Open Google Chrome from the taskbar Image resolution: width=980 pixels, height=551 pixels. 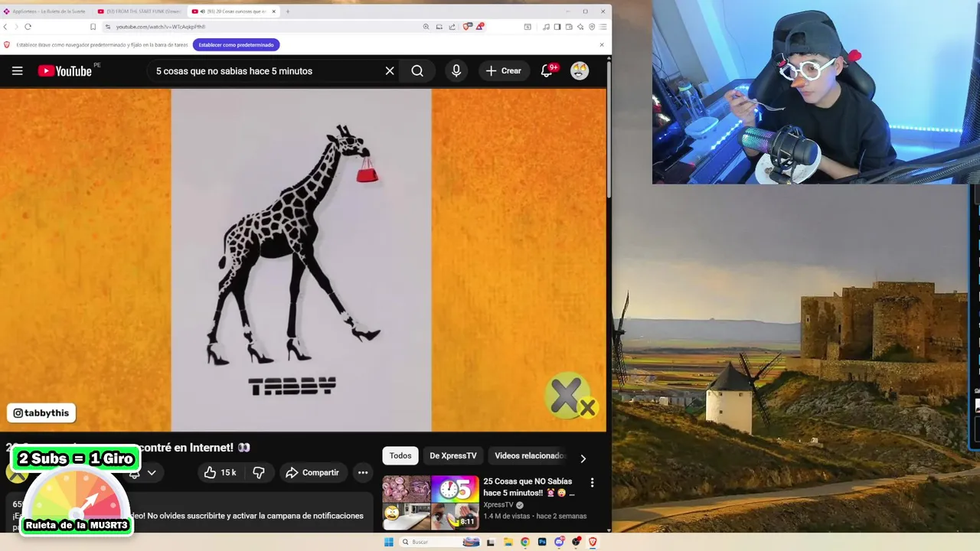coord(525,542)
